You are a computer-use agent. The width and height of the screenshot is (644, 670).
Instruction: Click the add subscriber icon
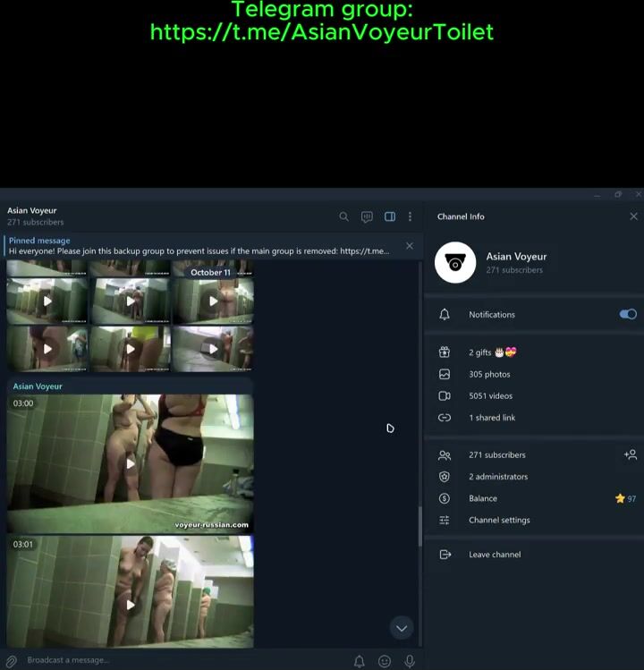pyautogui.click(x=631, y=454)
